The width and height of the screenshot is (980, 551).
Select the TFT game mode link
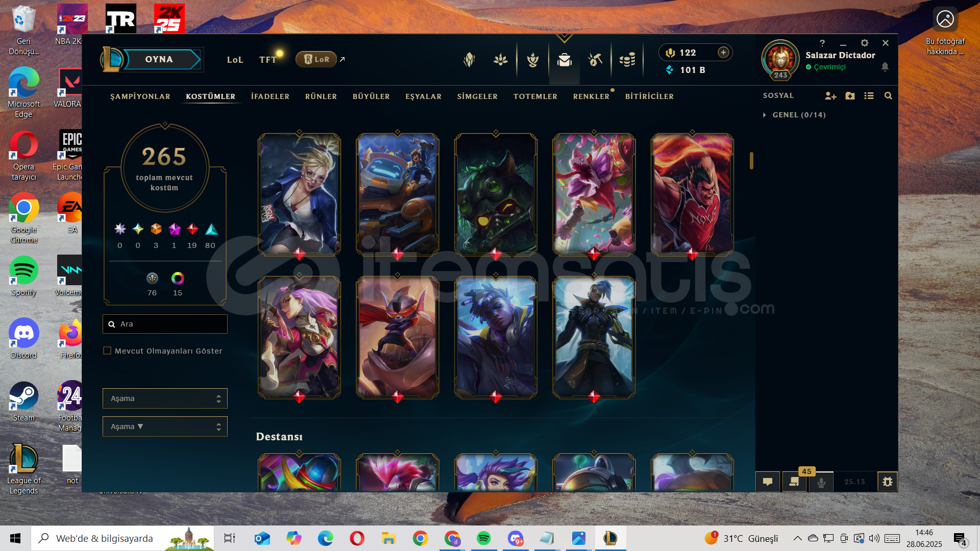pos(268,60)
